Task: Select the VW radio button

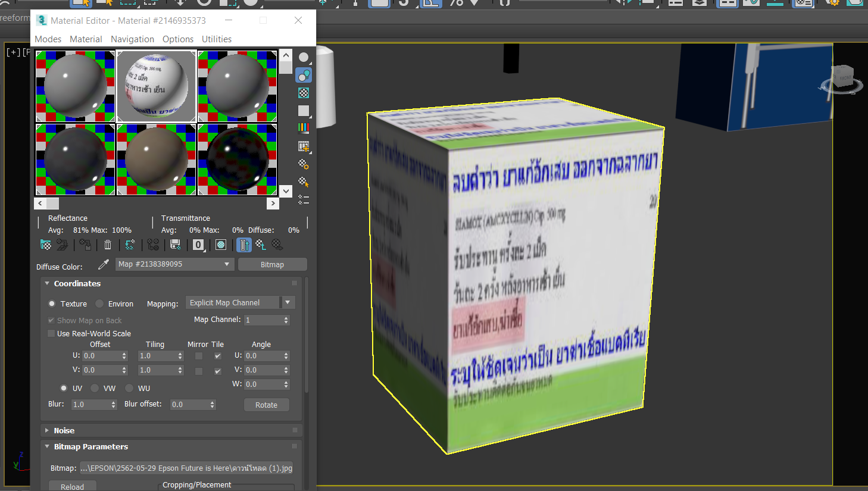Action: tap(95, 388)
